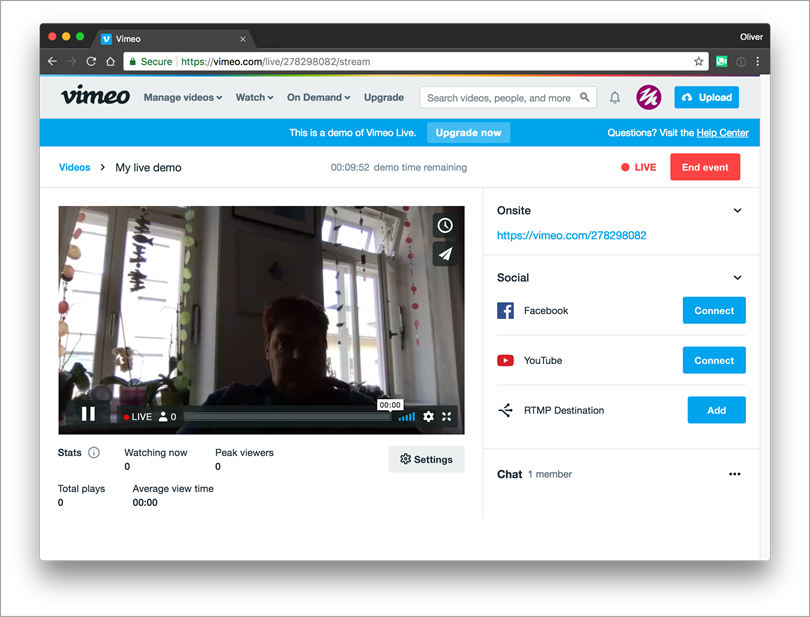Click the 'Total plays' stat label

pos(81,489)
